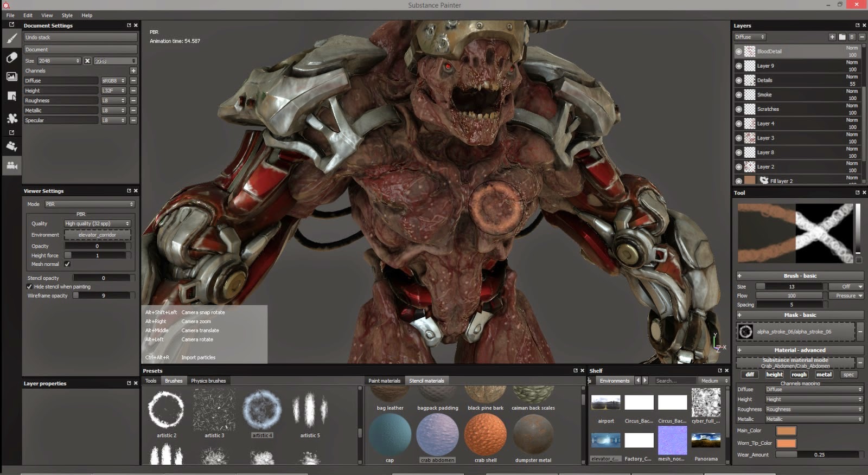Screen dimensions: 868x475
Task: Open the Quality High quality dropdown
Action: (x=98, y=223)
